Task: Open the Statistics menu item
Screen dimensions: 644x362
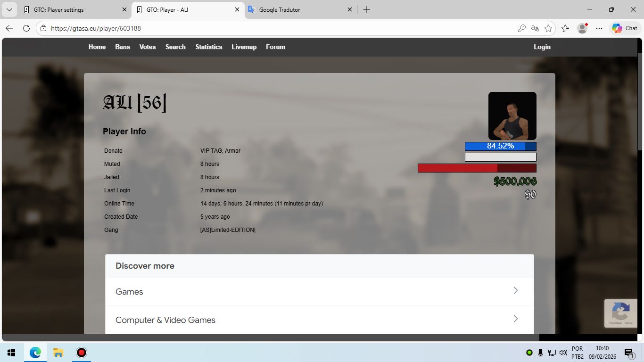Action: [209, 47]
